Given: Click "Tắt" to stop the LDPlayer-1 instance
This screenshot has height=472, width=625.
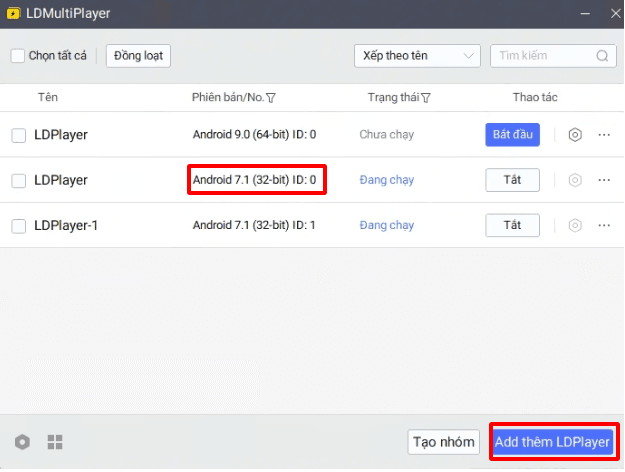Looking at the screenshot, I should [x=512, y=225].
